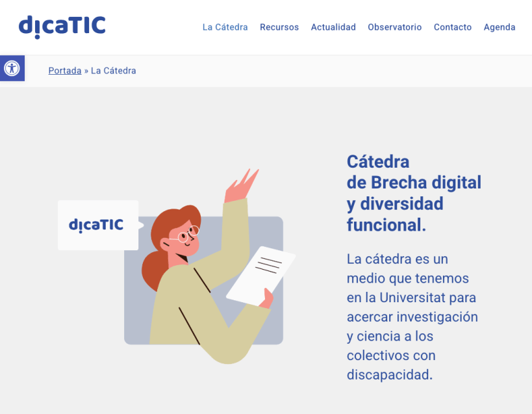
Task: Click the dicaTIC logo in the header
Action: (62, 26)
